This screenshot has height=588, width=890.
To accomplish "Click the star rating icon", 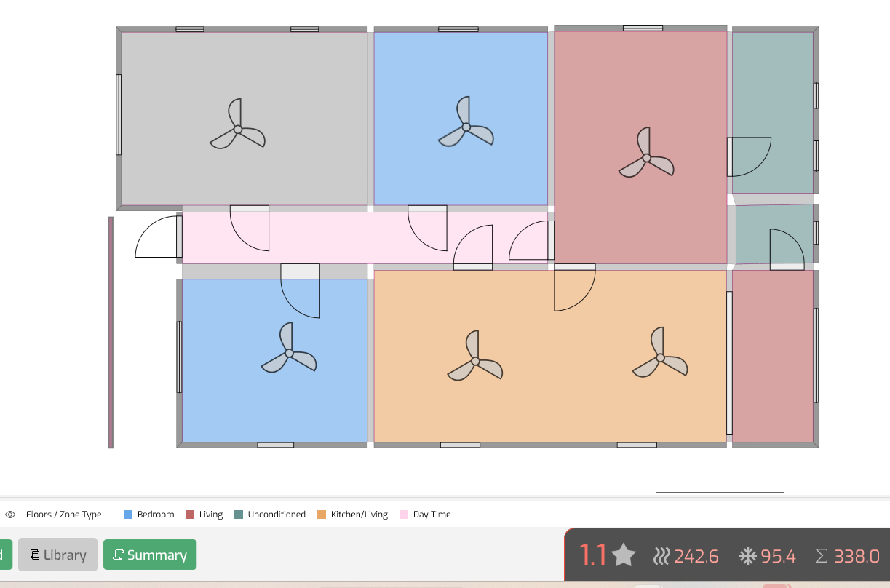I will point(624,557).
